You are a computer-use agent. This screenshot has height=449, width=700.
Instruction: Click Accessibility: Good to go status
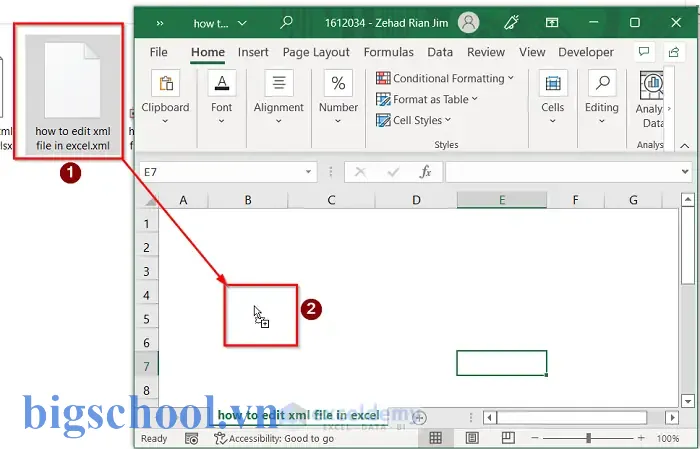point(274,439)
